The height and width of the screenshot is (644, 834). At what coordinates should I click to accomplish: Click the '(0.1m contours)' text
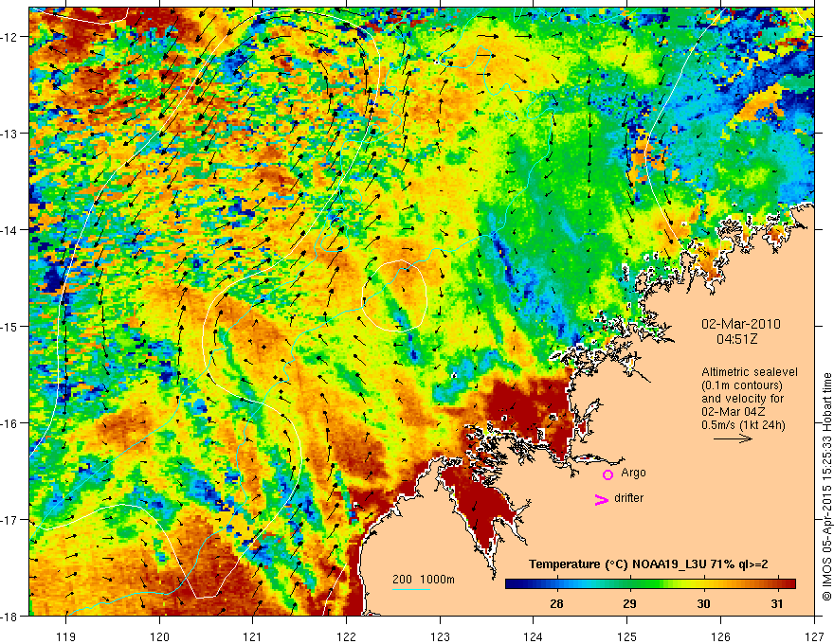(742, 385)
